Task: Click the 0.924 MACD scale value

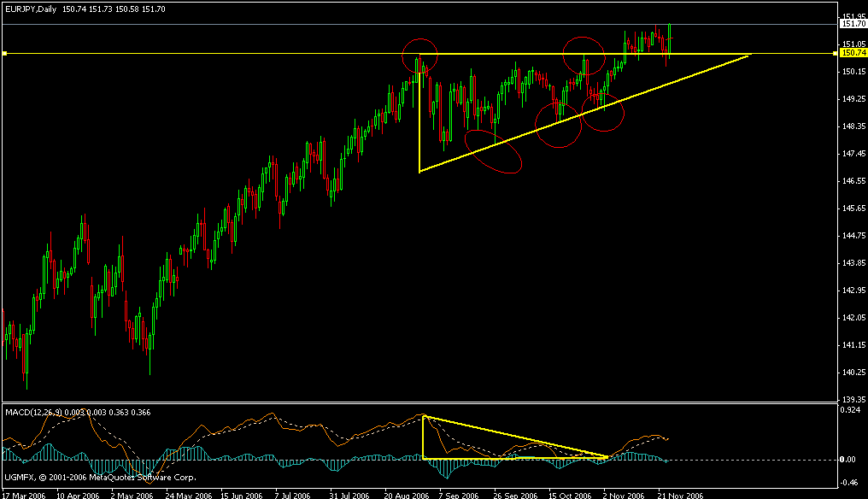Action: tap(850, 410)
